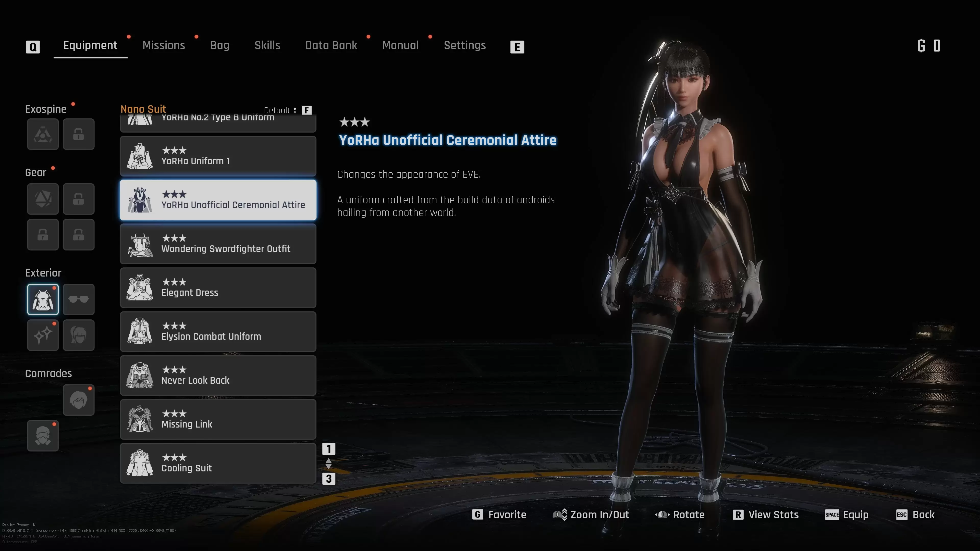This screenshot has height=551, width=980.
Task: Click Cooling Suit thumbnail icon
Action: 140,463
